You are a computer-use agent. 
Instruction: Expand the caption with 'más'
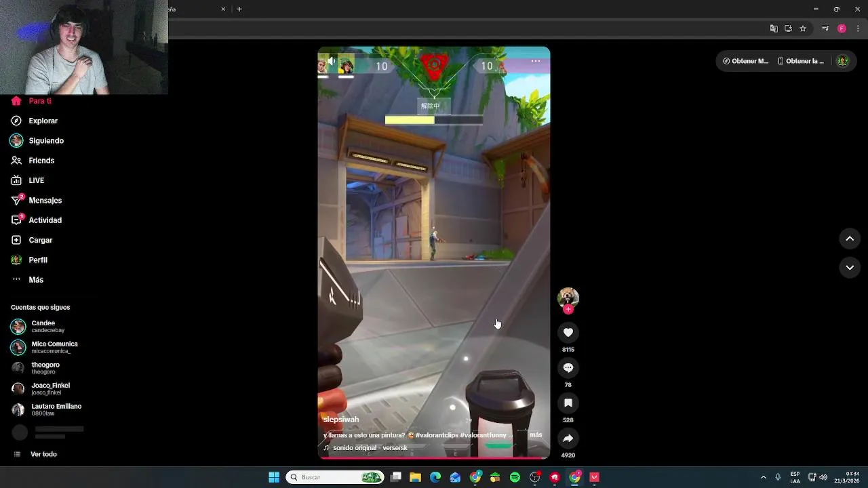(x=536, y=435)
